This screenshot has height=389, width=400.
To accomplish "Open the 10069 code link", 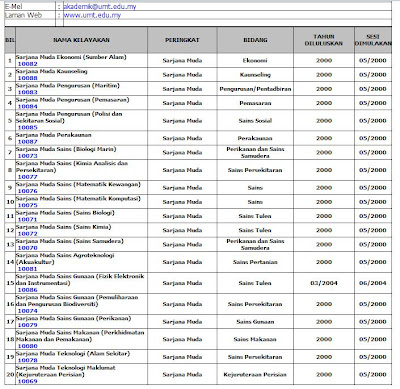I will pyautogui.click(x=28, y=381).
